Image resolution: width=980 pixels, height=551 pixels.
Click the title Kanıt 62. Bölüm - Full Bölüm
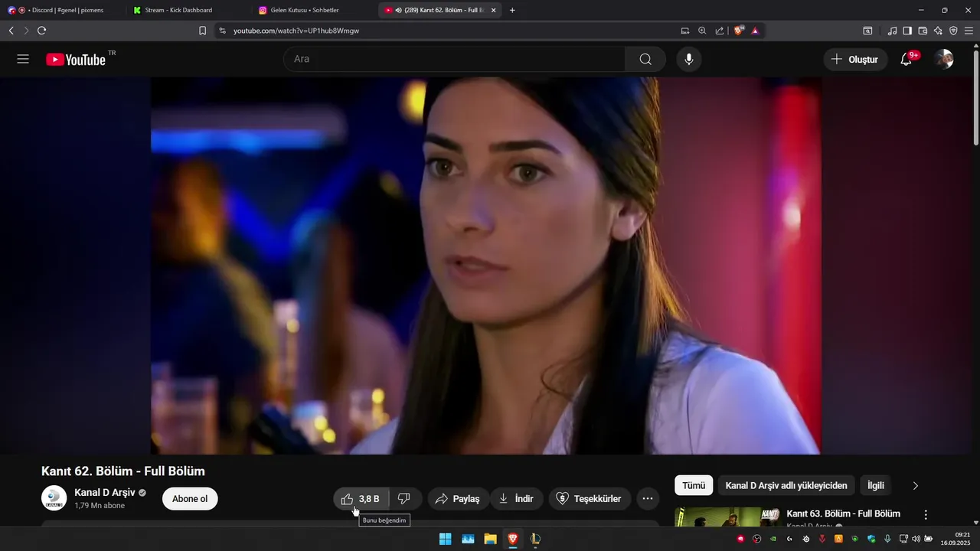pyautogui.click(x=123, y=471)
